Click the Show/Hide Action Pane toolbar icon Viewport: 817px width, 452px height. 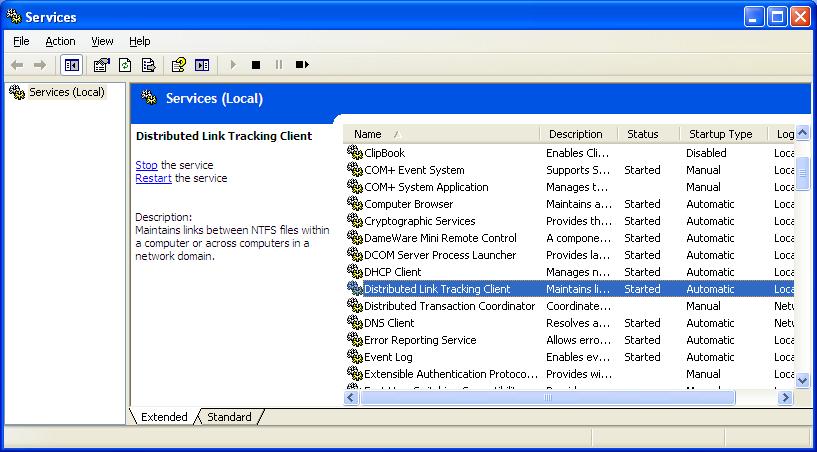202,65
